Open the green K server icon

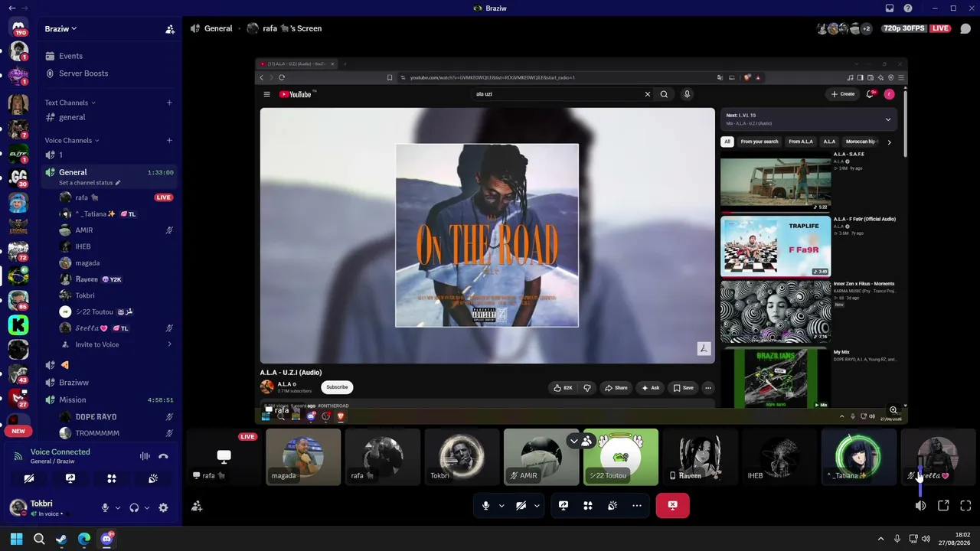pos(18,325)
